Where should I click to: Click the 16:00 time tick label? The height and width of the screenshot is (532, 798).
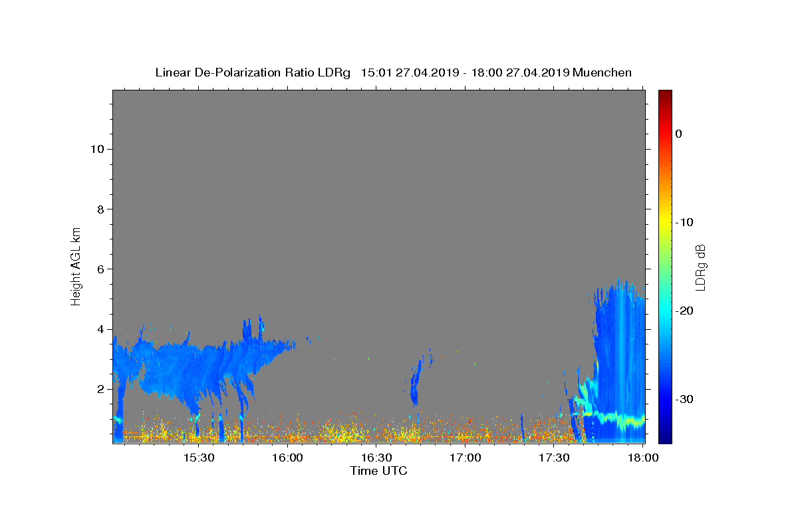point(287,458)
